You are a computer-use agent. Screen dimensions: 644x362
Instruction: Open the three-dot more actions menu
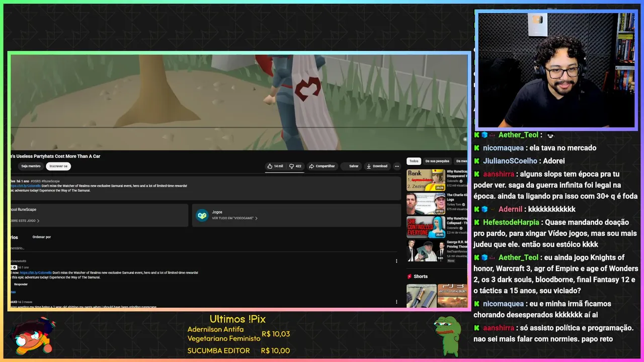point(397,166)
